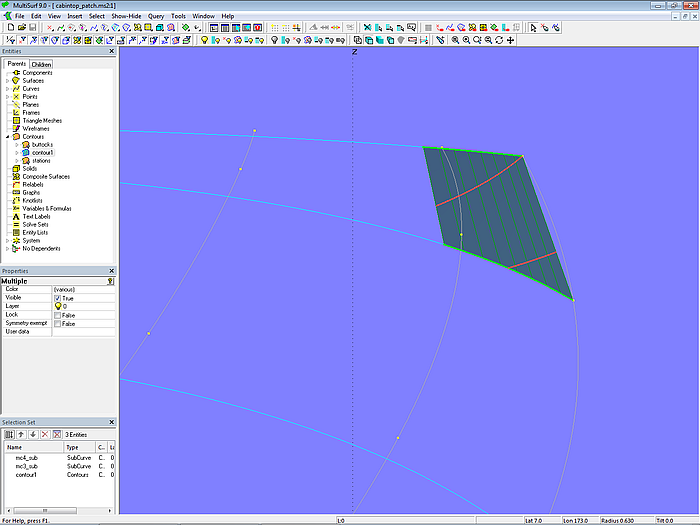Click the Save icon in toolbar
700x525 pixels.
pyautogui.click(x=31, y=28)
